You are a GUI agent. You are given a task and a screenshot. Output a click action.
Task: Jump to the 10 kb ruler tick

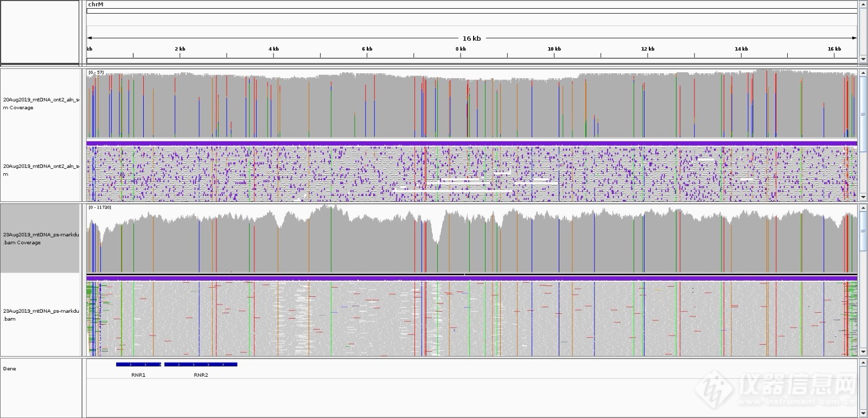click(x=554, y=49)
